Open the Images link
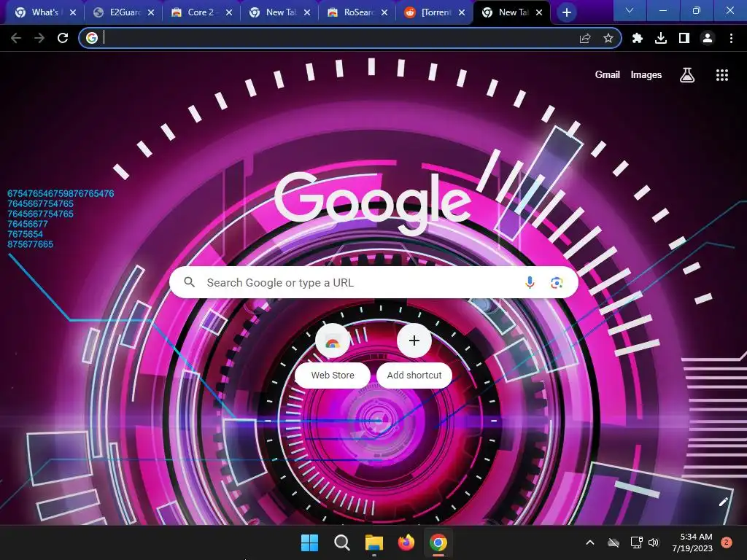 646,75
